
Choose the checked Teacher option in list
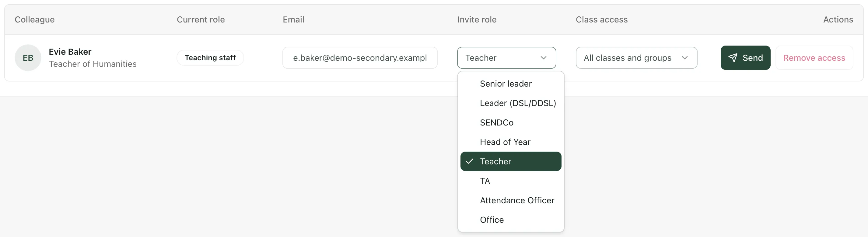[511, 161]
